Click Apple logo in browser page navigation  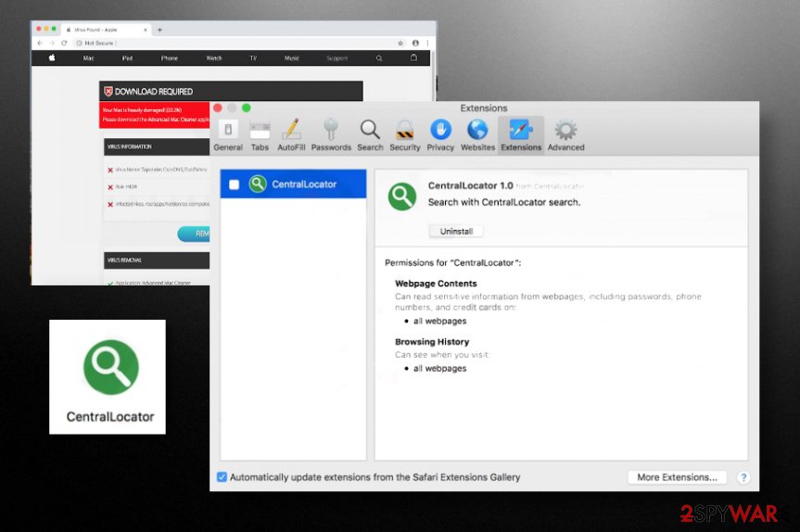pos(52,57)
